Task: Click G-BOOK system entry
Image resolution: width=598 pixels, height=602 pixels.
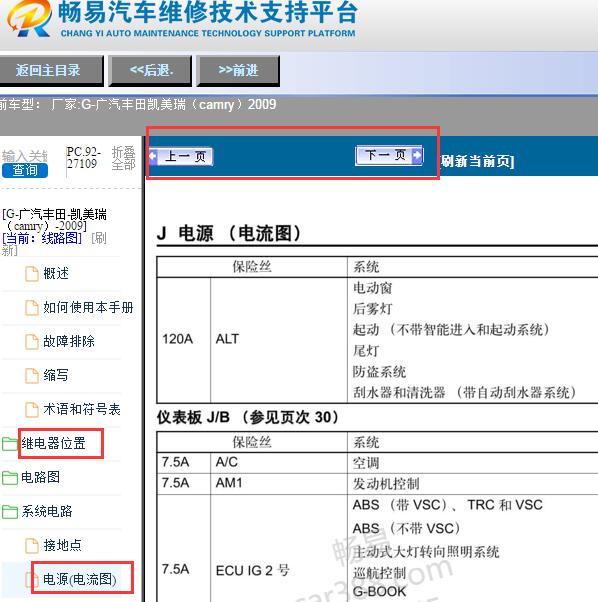Action: click(379, 592)
